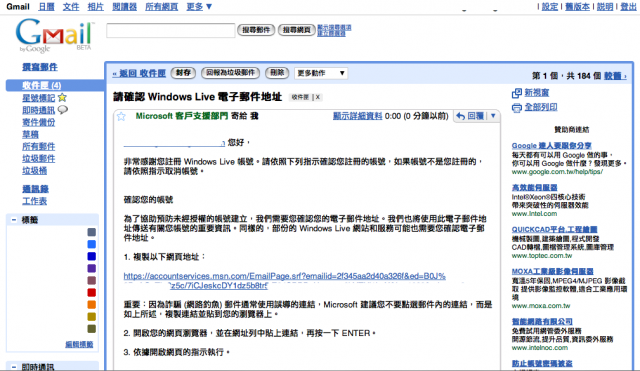Select the dark blue label color swatch
Image resolution: width=640 pixels, height=371 pixels.
[91, 256]
